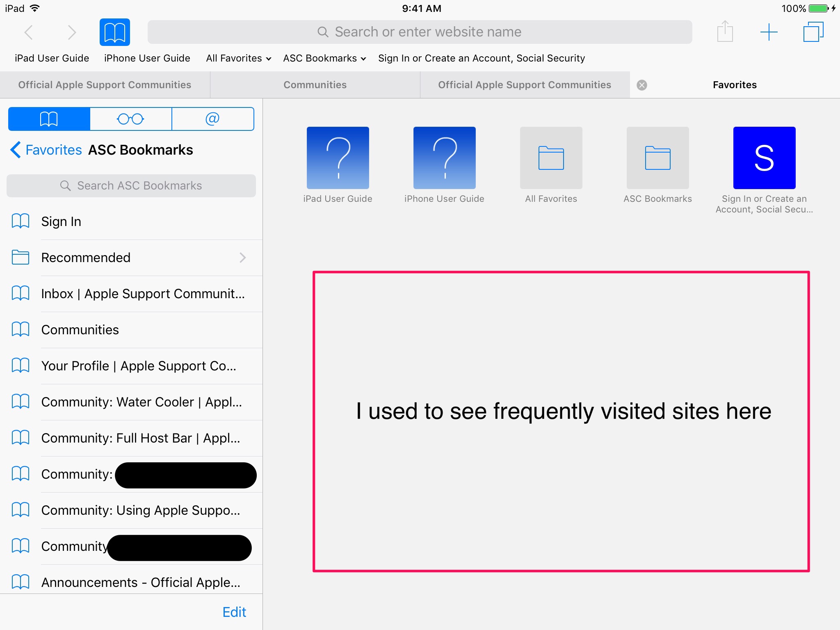Go back to Favorites in the sidebar
Image resolution: width=840 pixels, height=630 pixels.
(45, 150)
